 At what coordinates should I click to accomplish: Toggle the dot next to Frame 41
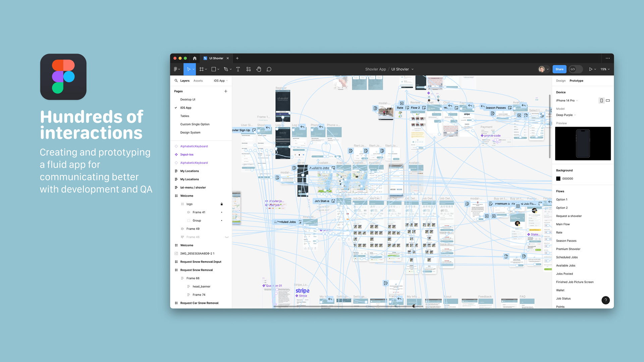click(222, 213)
